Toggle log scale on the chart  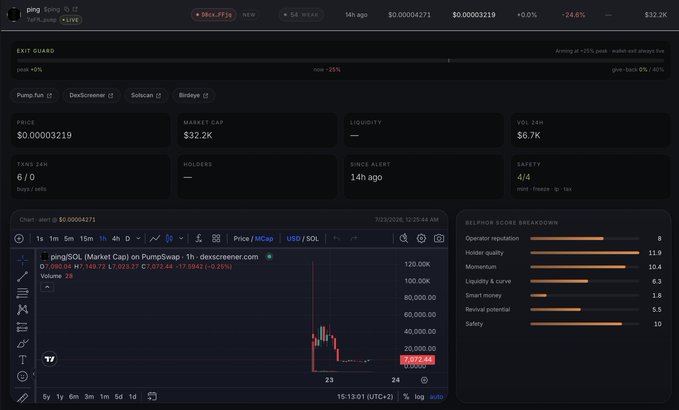click(419, 397)
